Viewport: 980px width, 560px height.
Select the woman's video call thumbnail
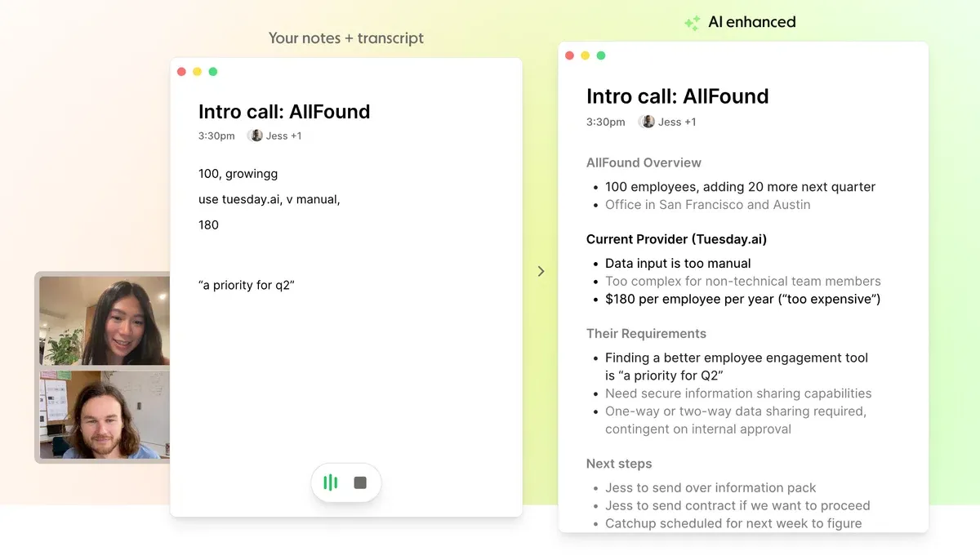[104, 320]
